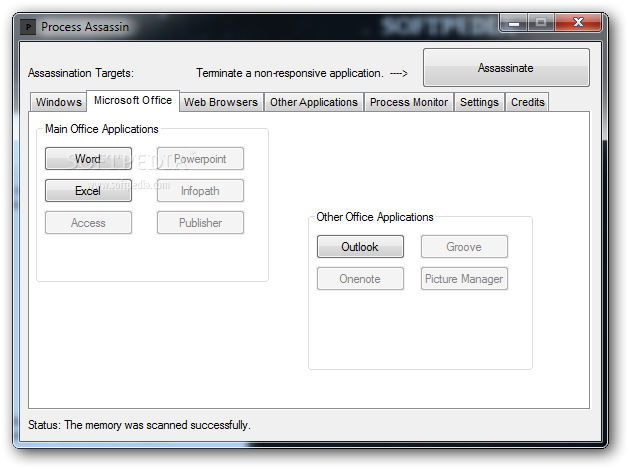
Task: Click the Powerpoint button
Action: click(200, 158)
